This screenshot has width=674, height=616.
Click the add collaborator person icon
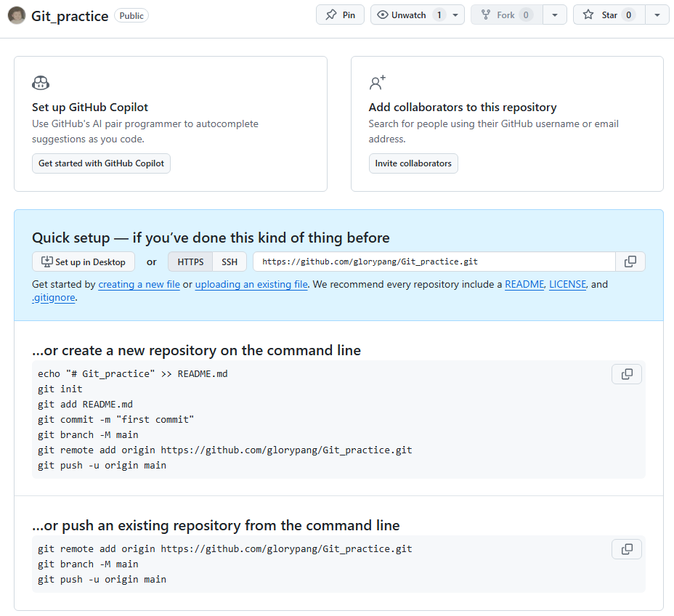[x=378, y=83]
